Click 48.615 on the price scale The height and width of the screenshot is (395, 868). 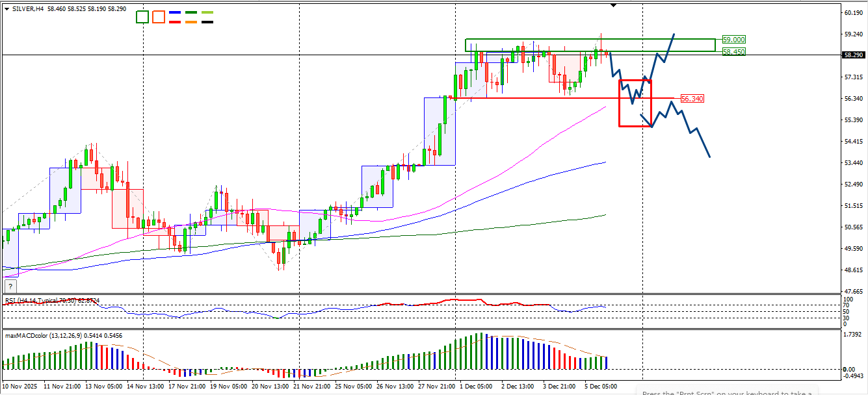click(853, 270)
